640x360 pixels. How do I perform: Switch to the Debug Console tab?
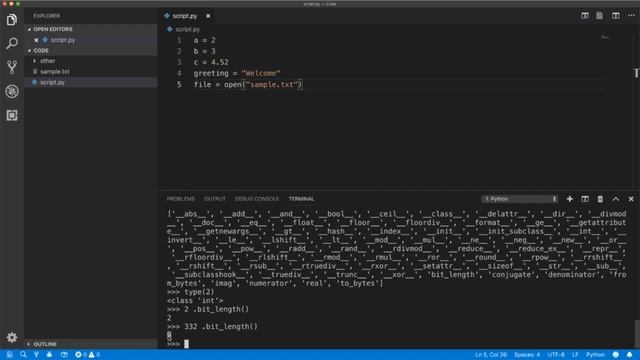coord(257,199)
